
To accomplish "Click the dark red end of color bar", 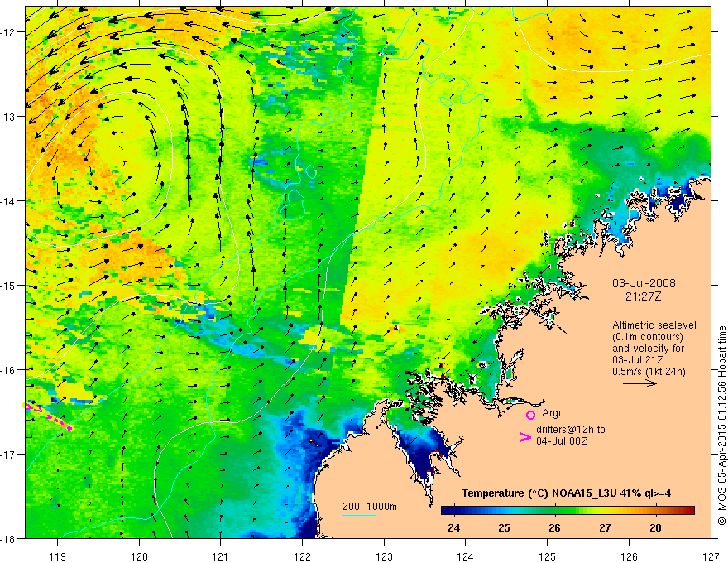I will (691, 510).
